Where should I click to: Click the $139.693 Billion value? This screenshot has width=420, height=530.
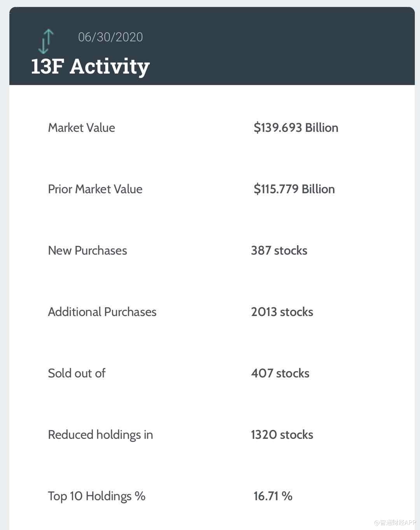pyautogui.click(x=296, y=128)
